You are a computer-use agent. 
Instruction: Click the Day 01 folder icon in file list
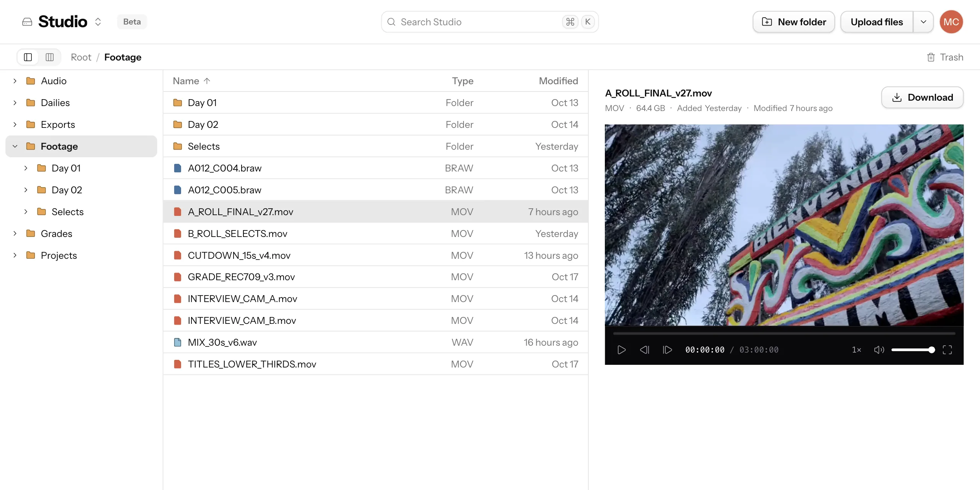tap(178, 103)
